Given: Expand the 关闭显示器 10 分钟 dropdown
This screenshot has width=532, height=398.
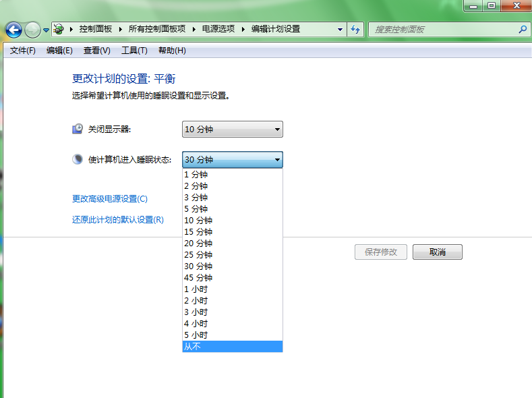Looking at the screenshot, I should pyautogui.click(x=232, y=130).
